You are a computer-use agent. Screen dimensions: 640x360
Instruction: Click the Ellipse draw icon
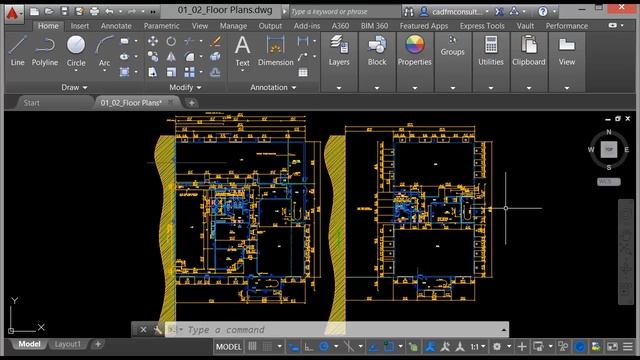[124, 57]
